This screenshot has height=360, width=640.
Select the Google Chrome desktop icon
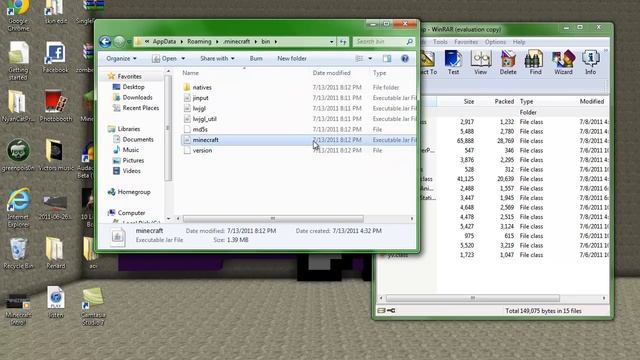[x=18, y=16]
